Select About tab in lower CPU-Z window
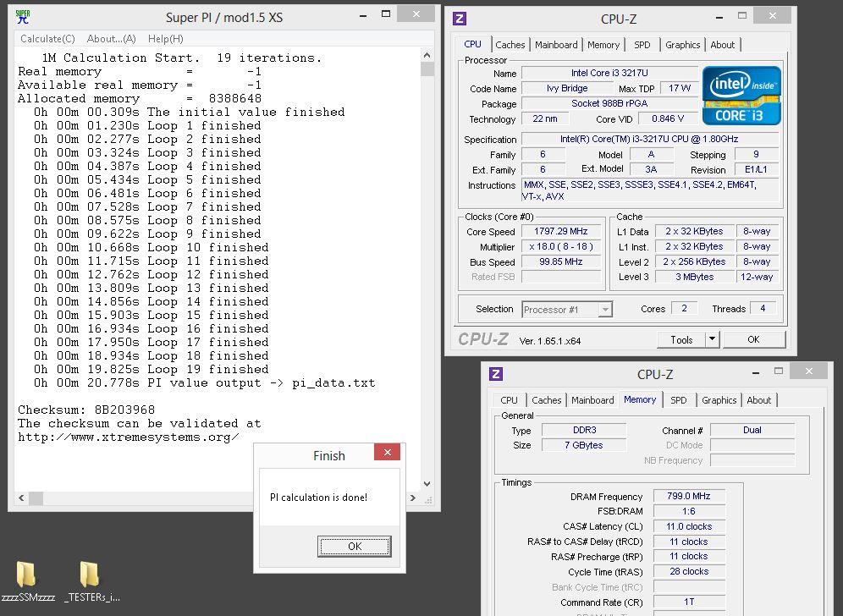This screenshot has height=616, width=843. (x=758, y=400)
